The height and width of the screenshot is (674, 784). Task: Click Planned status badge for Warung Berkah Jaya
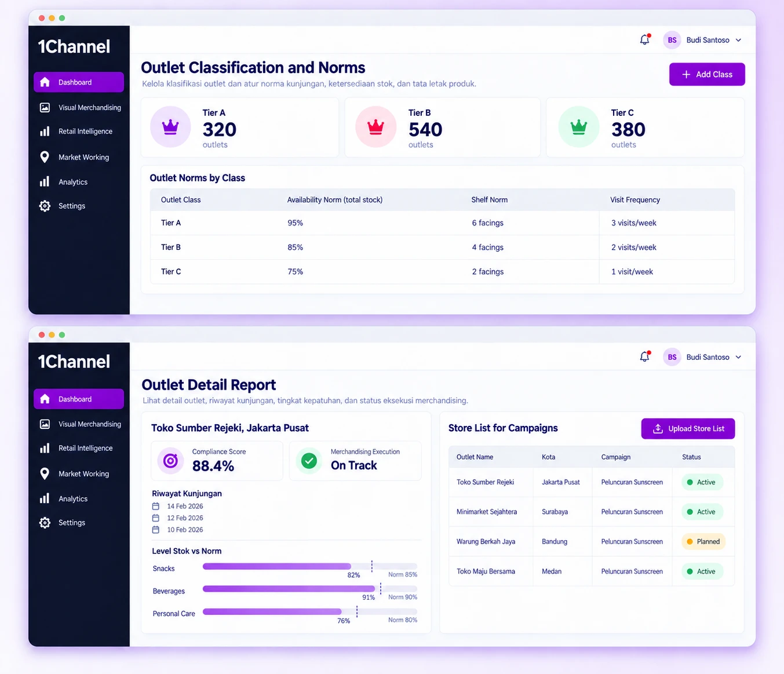[x=704, y=542]
